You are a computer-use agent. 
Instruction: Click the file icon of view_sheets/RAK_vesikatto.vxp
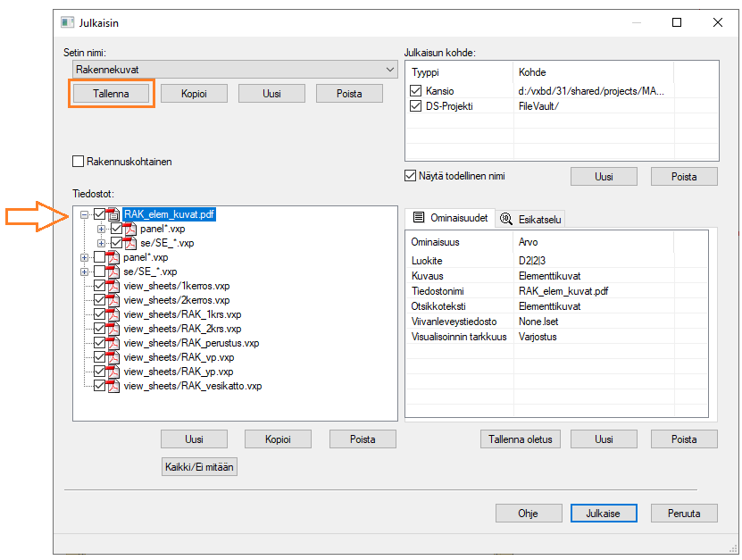click(x=113, y=386)
